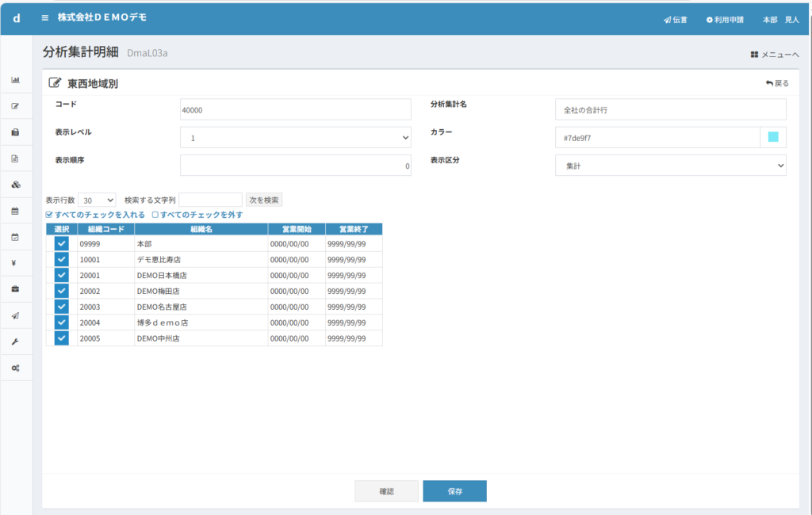Screen dimensions: 812x515
Task: Uncheck the DEMO梅田店 selection checkbox
Action: click(61, 291)
